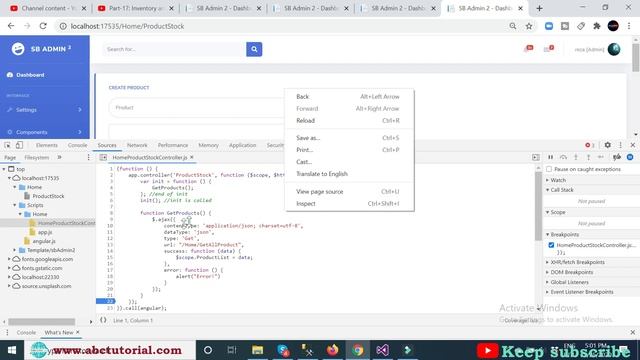Expand the Settings sidebar menu chevron
640x360 pixels.
click(80, 110)
